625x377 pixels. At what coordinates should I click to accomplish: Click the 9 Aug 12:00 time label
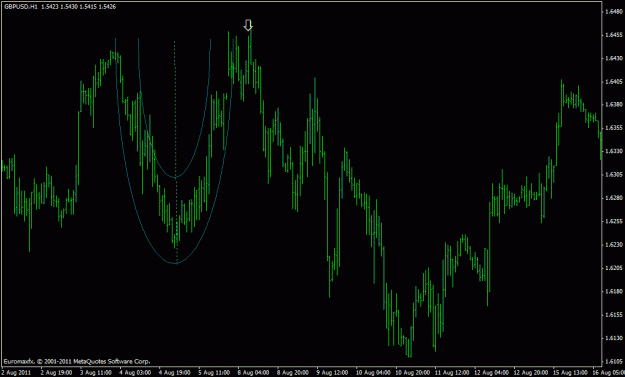click(x=332, y=373)
